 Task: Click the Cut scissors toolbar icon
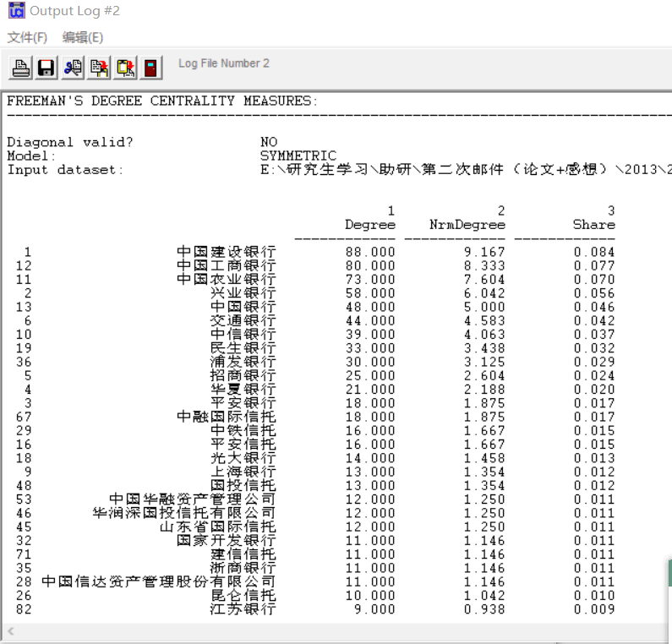point(73,68)
